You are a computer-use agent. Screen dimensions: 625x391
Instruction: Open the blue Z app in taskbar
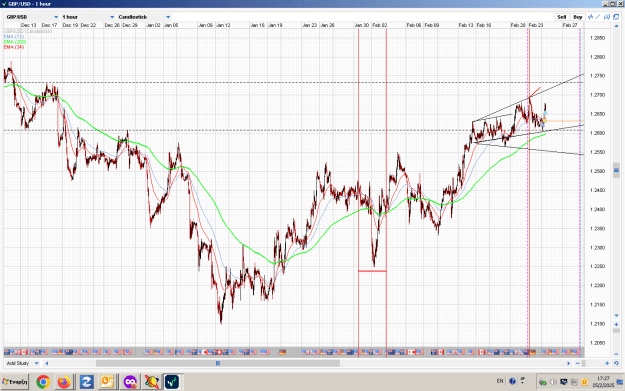(x=86, y=382)
